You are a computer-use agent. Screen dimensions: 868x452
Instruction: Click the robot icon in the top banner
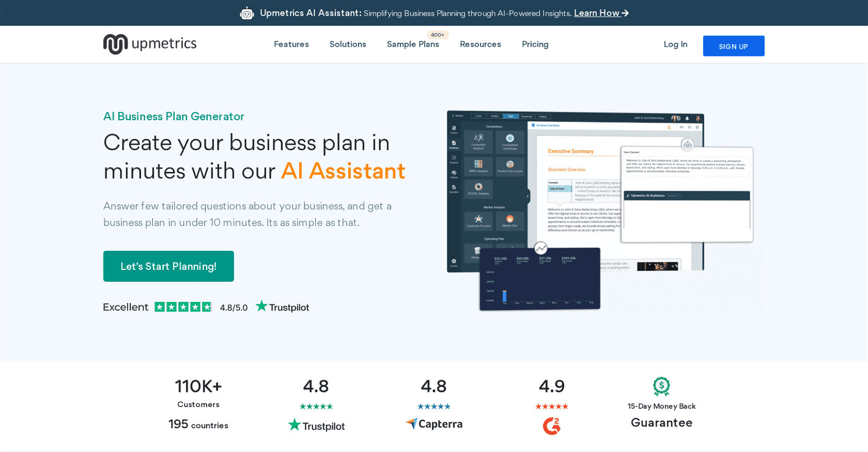pyautogui.click(x=247, y=13)
